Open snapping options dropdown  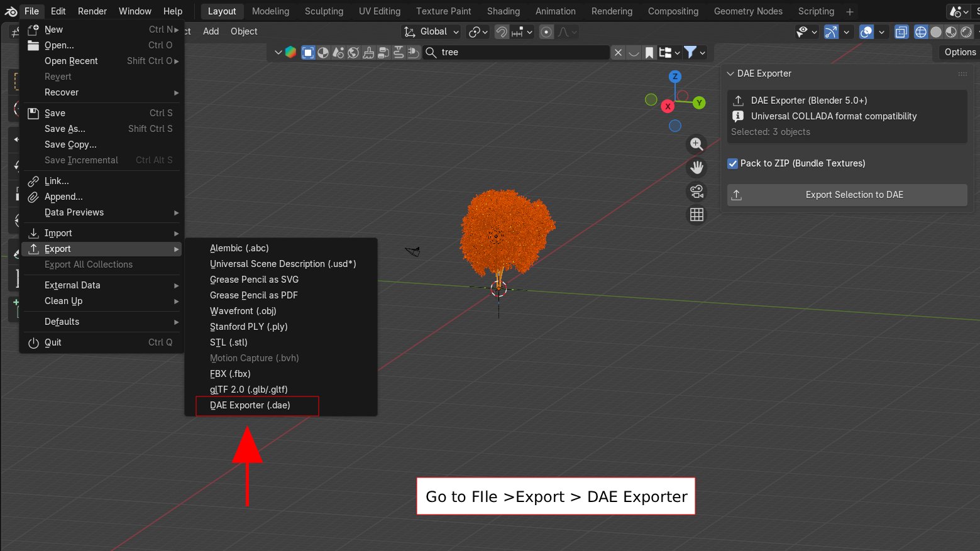point(522,32)
